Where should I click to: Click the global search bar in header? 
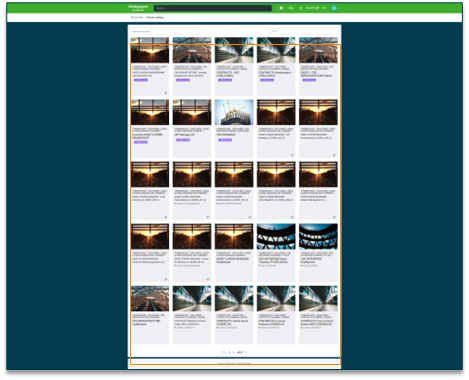tap(213, 8)
